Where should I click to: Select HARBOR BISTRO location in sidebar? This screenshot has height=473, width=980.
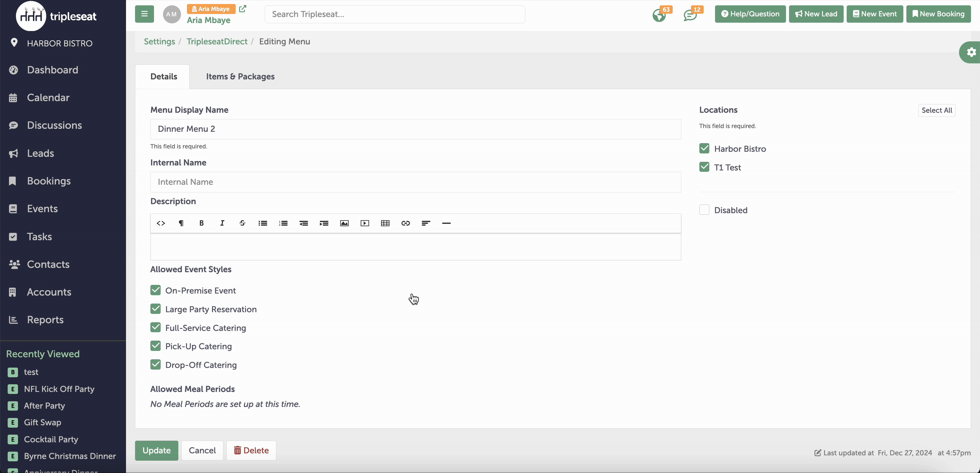coord(60,43)
